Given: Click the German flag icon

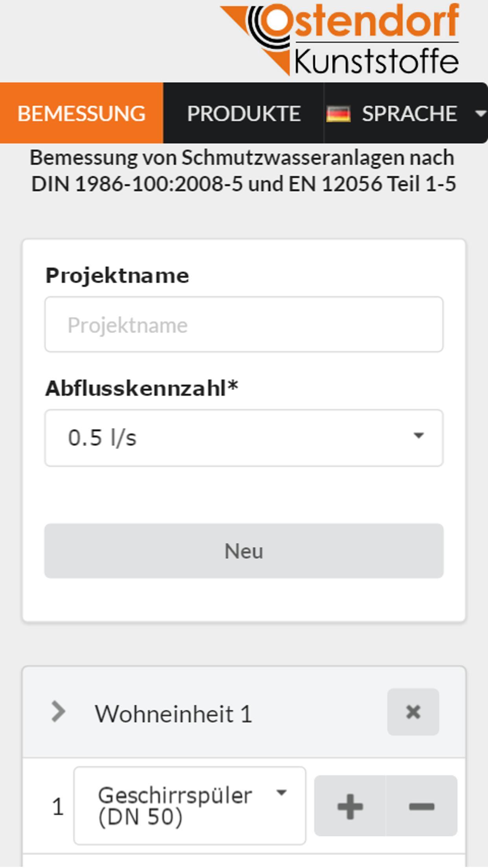Looking at the screenshot, I should pyautogui.click(x=338, y=114).
